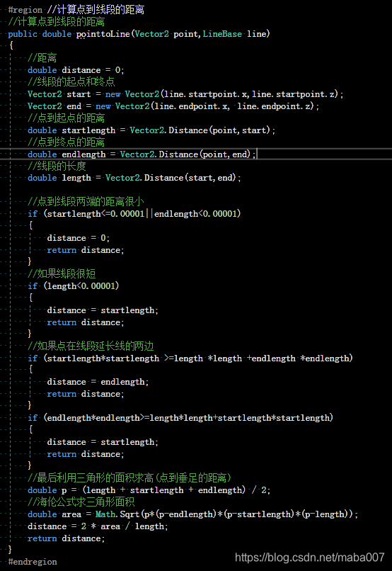Click the line 'double distance = 0;'

[76, 70]
